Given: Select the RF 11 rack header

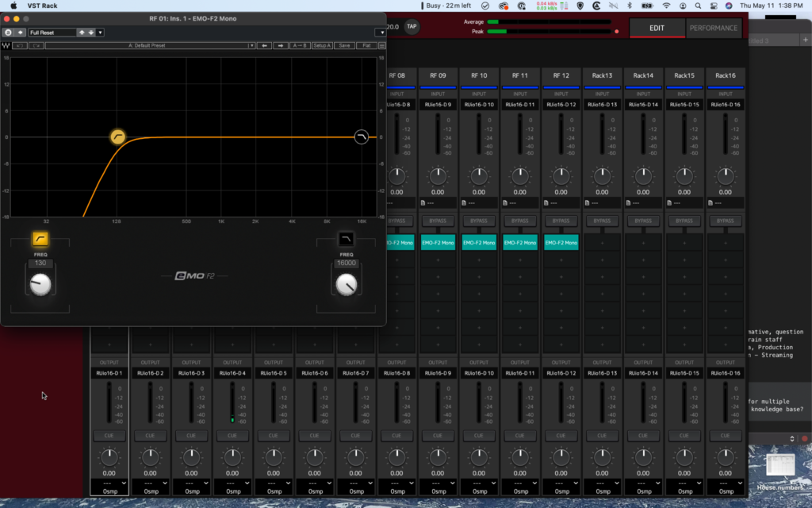Looking at the screenshot, I should 520,75.
